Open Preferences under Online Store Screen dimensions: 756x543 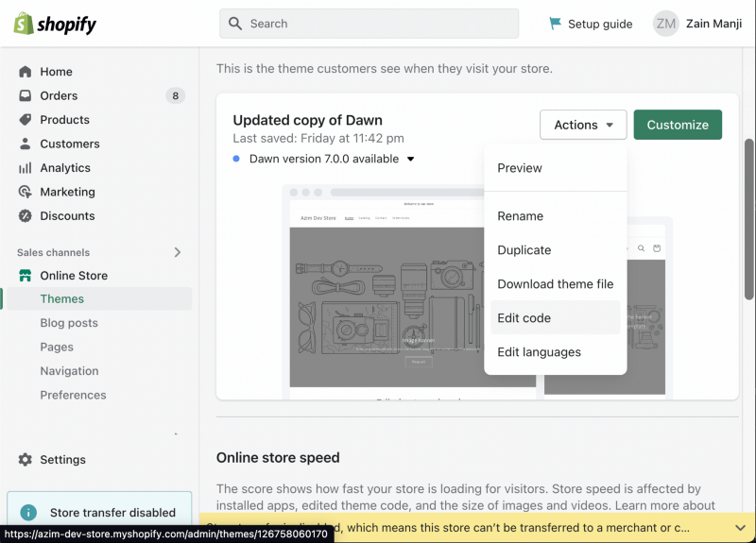[74, 395]
